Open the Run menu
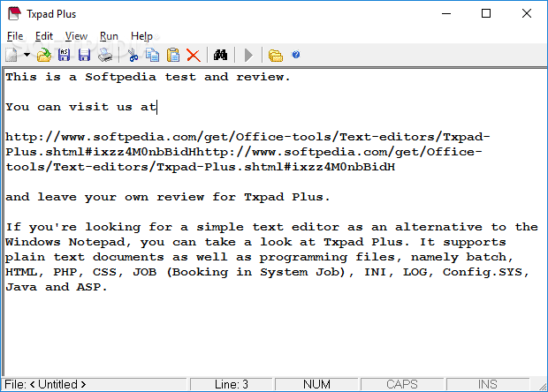This screenshot has height=392, width=548. pos(109,36)
